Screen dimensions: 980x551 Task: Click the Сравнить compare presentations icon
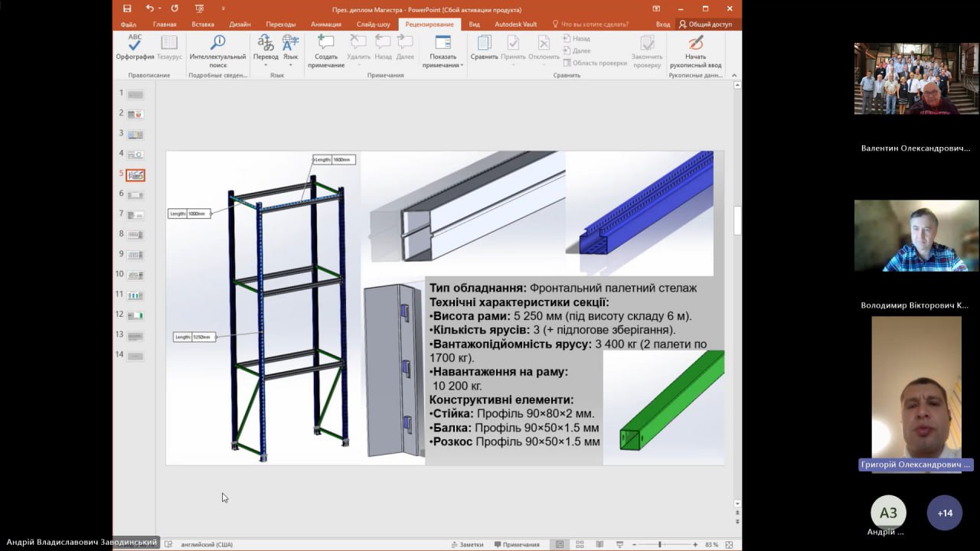484,47
